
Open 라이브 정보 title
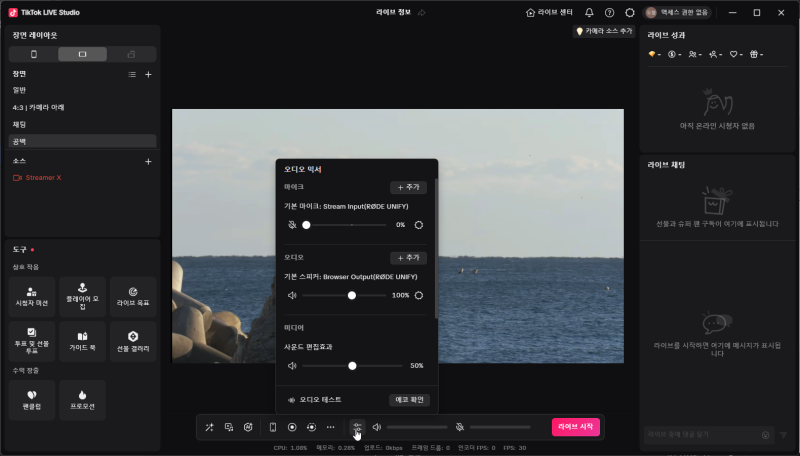pyautogui.click(x=393, y=12)
